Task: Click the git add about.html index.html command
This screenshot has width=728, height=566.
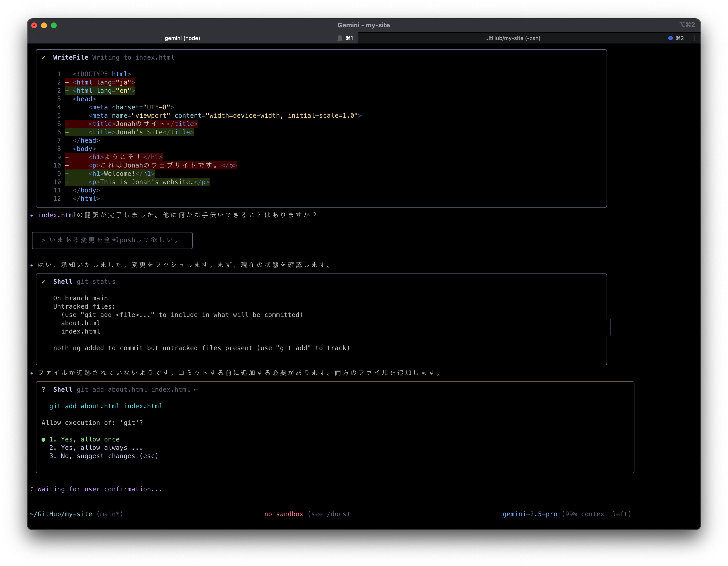Action: pos(106,406)
